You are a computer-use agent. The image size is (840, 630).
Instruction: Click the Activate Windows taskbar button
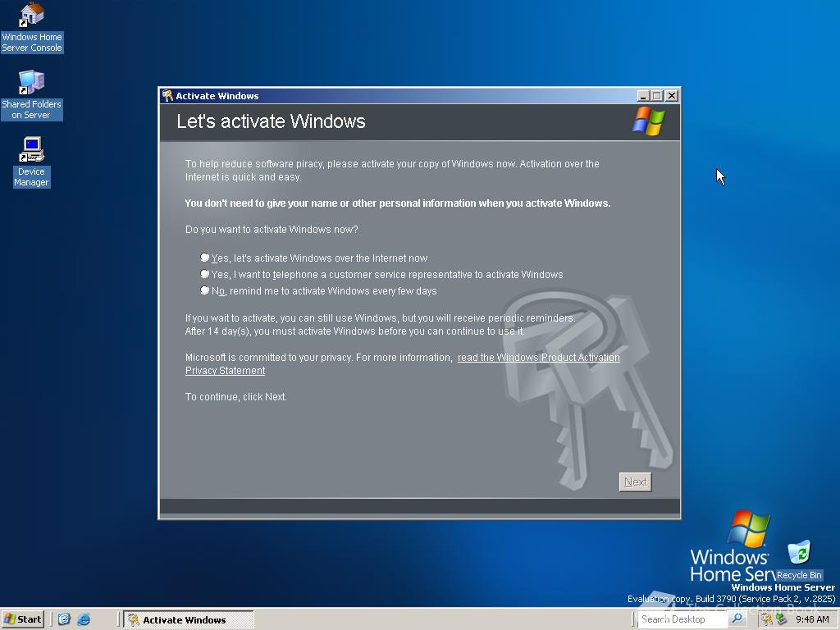[189, 619]
